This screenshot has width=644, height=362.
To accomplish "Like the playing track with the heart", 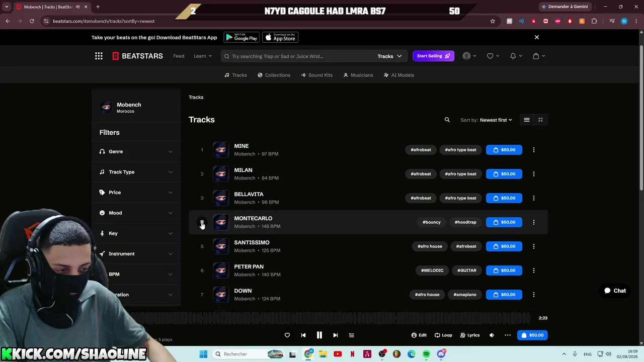I will [287, 335].
